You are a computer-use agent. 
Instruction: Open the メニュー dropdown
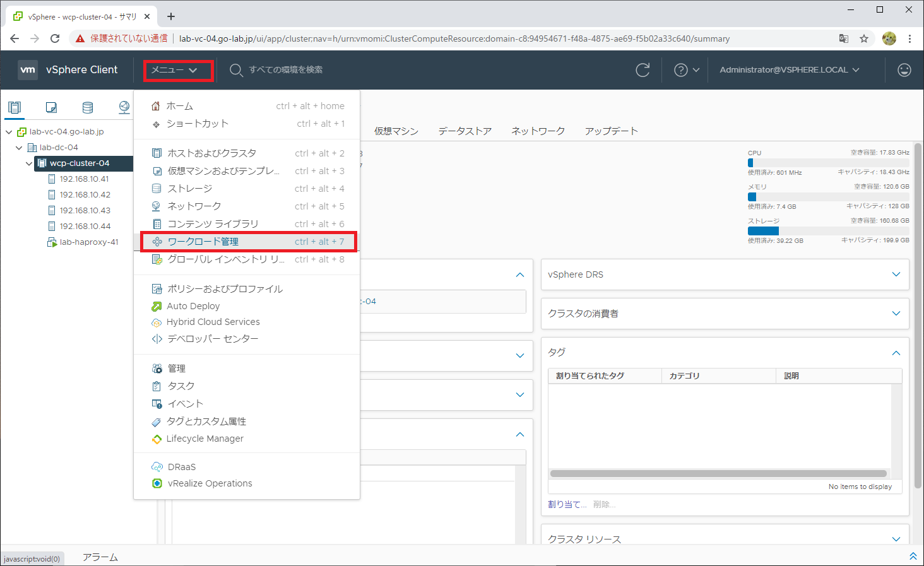(174, 70)
